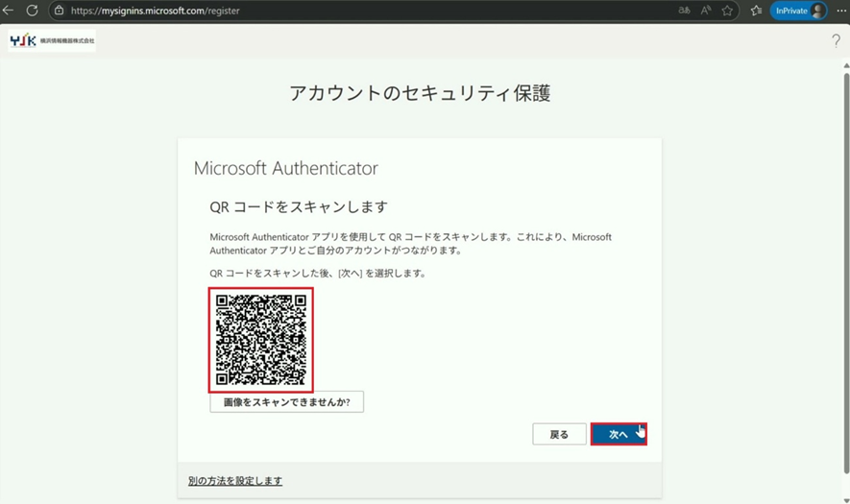Viewport: 850px width, 504px height.
Task: Open browser settings and more menu
Action: 840,11
